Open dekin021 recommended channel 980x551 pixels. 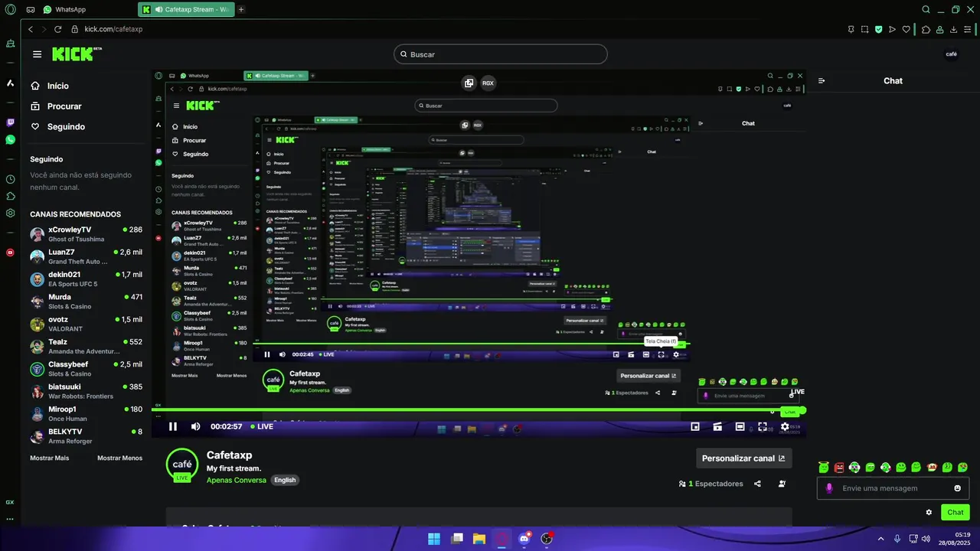[86, 279]
